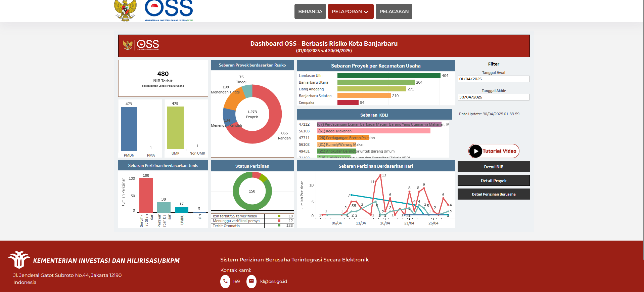Screen dimensions: 644x292
Task: Click the OSS logo in the header
Action: (169, 9)
